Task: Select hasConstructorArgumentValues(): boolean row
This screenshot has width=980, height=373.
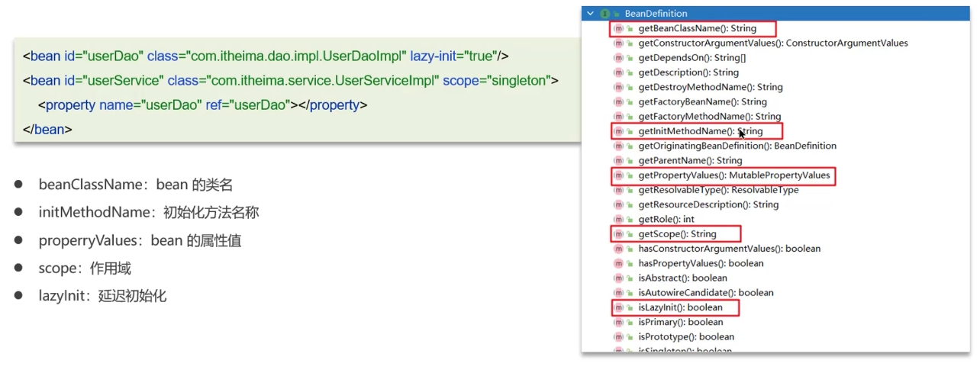Action: [x=729, y=249]
